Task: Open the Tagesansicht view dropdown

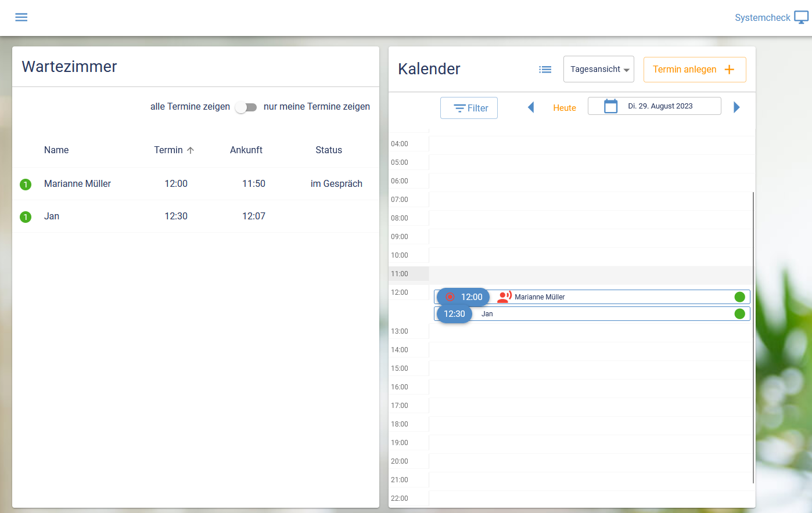Action: 598,70
